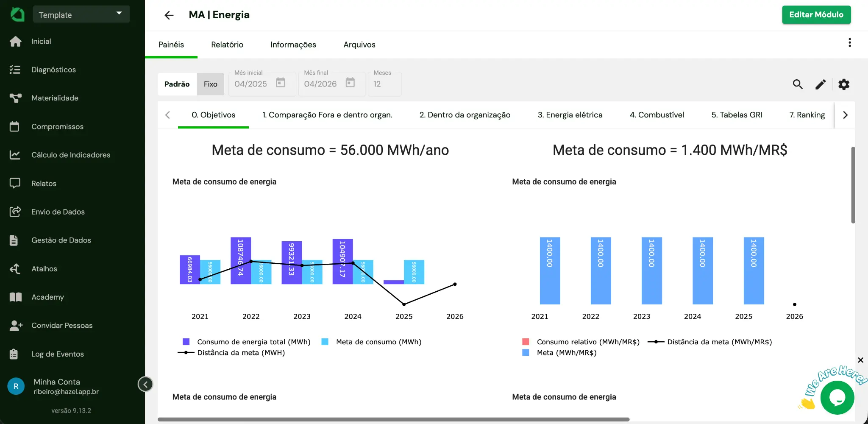Click the Mês inicial date field
The image size is (868, 424).
click(x=262, y=84)
